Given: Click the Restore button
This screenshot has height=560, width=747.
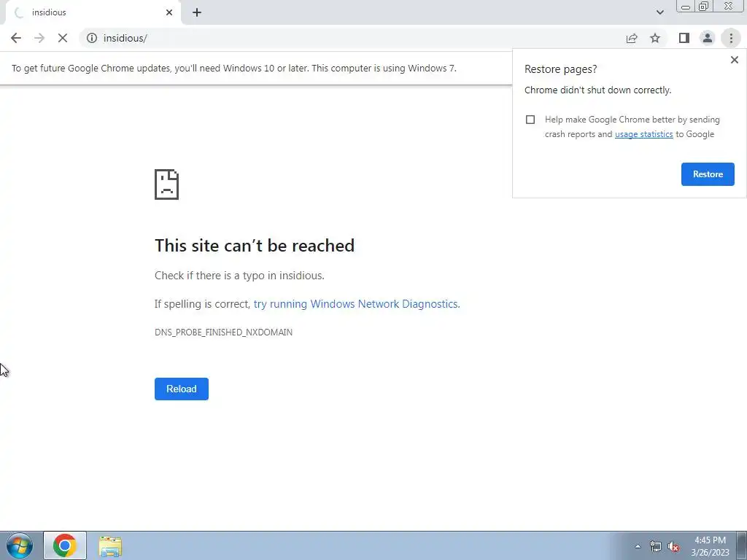Looking at the screenshot, I should pyautogui.click(x=708, y=174).
